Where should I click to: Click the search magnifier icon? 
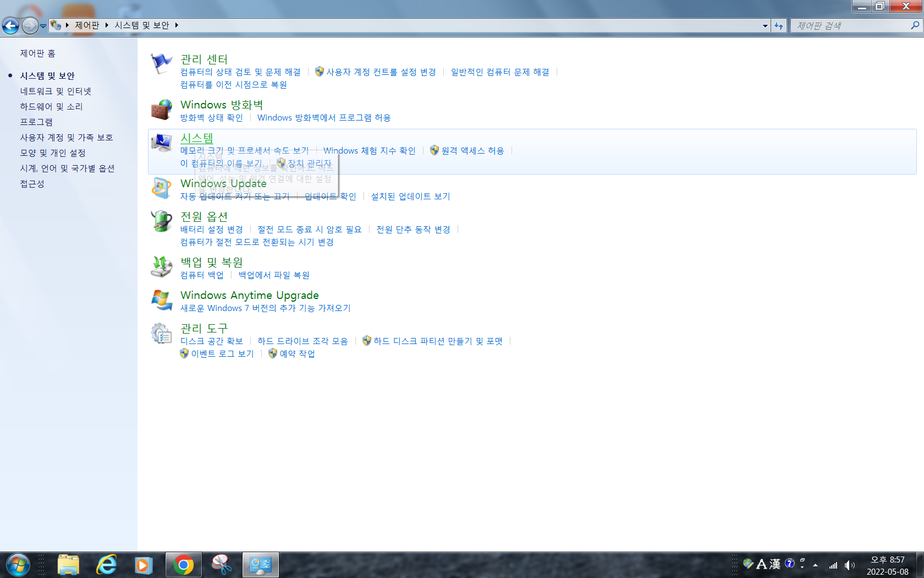[915, 25]
